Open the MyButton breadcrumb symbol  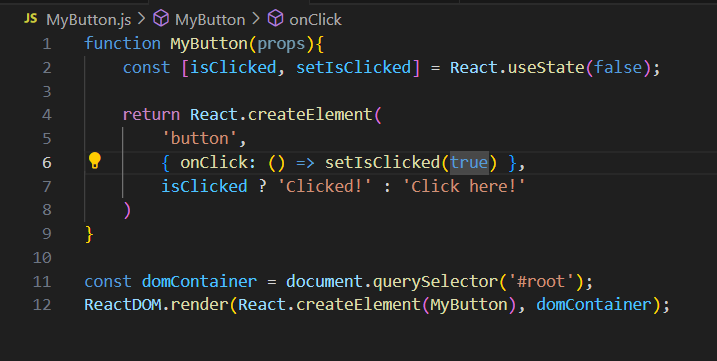(x=210, y=20)
